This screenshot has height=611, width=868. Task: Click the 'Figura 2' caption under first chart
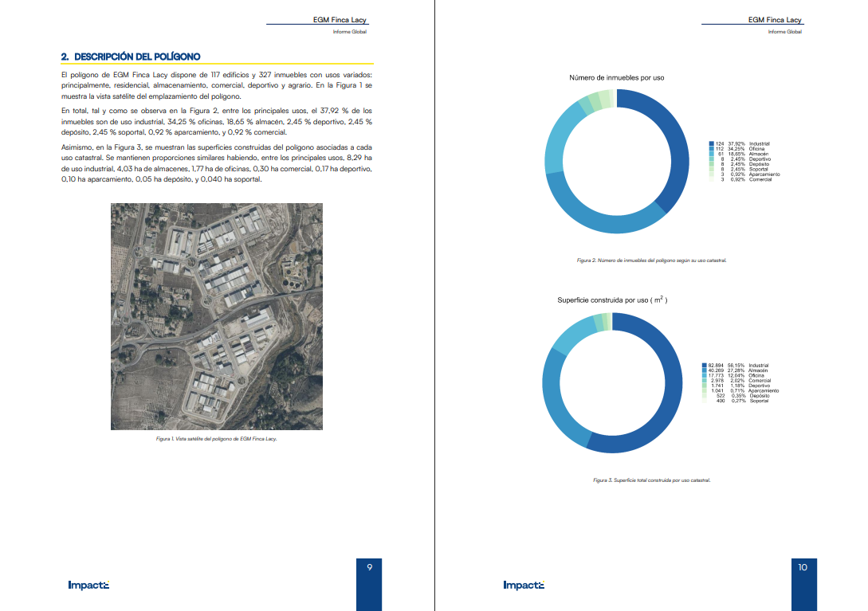651,260
